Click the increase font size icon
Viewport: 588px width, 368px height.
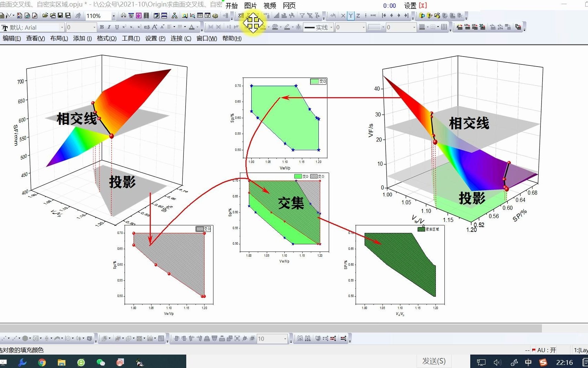pos(155,27)
